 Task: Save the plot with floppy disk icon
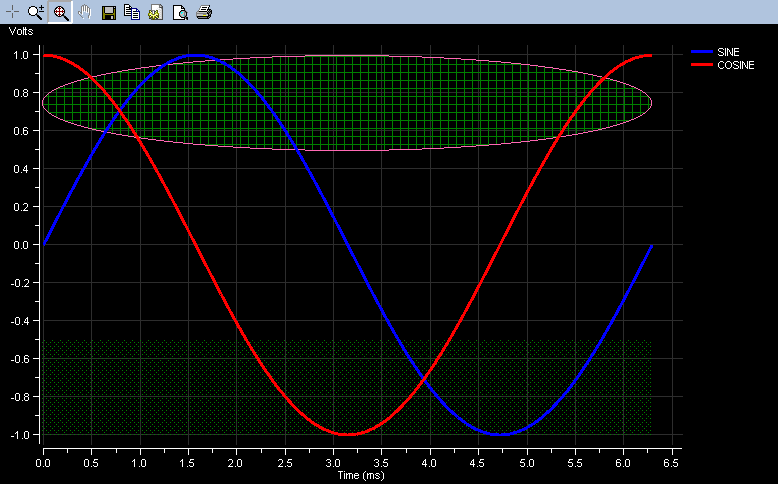109,12
